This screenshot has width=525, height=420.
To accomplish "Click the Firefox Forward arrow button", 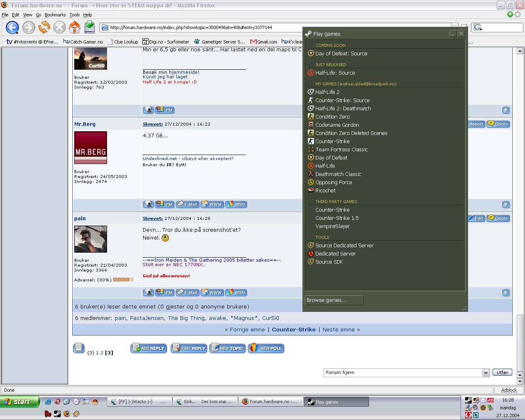I will 28,27.
